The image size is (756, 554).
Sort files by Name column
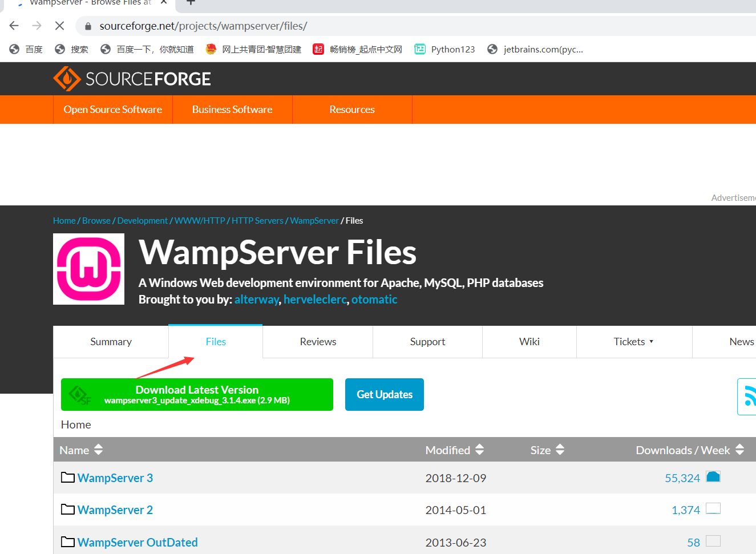(81, 450)
